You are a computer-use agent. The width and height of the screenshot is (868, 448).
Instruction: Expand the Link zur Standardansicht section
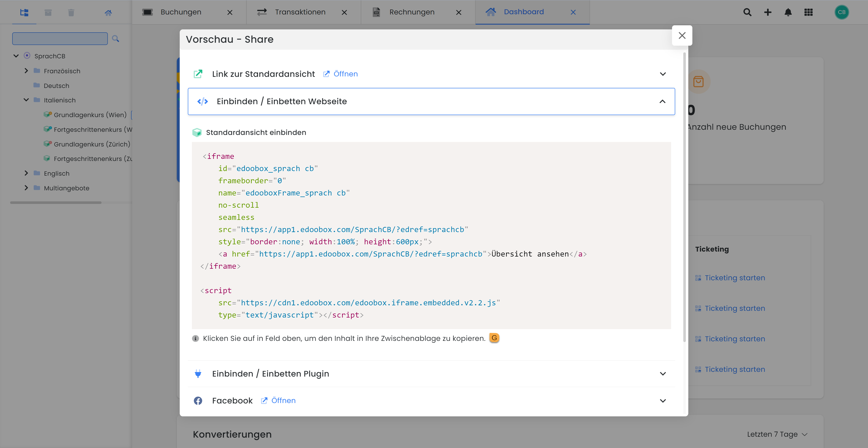coord(663,74)
